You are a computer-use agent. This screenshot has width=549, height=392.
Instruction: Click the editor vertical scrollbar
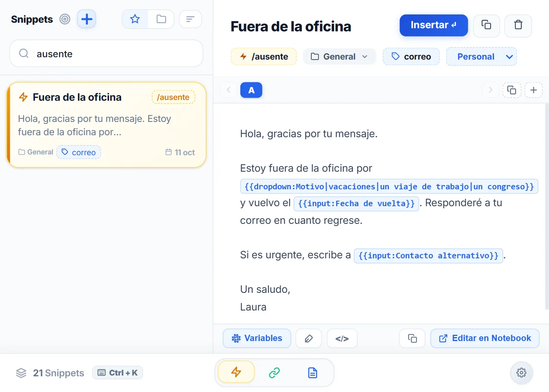[x=547, y=207]
